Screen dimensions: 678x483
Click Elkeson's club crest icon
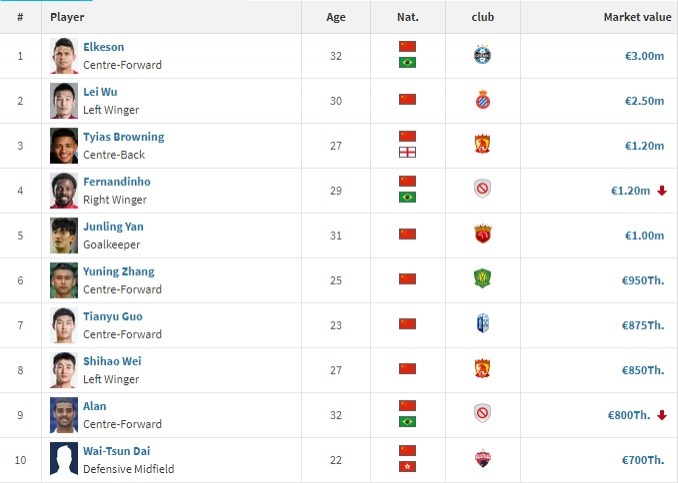482,55
